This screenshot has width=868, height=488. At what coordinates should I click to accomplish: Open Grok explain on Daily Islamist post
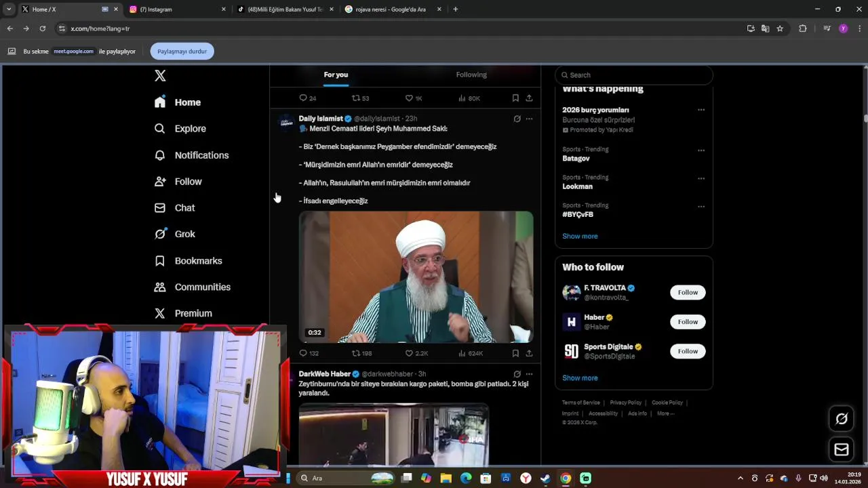pyautogui.click(x=517, y=119)
